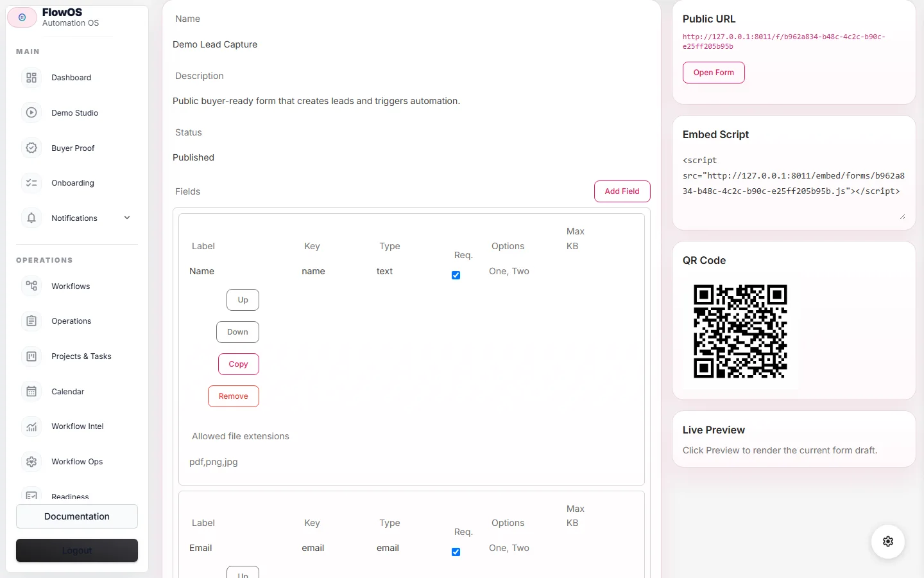Click the Open Form button
Screen dimensions: 924x578
(x=714, y=73)
